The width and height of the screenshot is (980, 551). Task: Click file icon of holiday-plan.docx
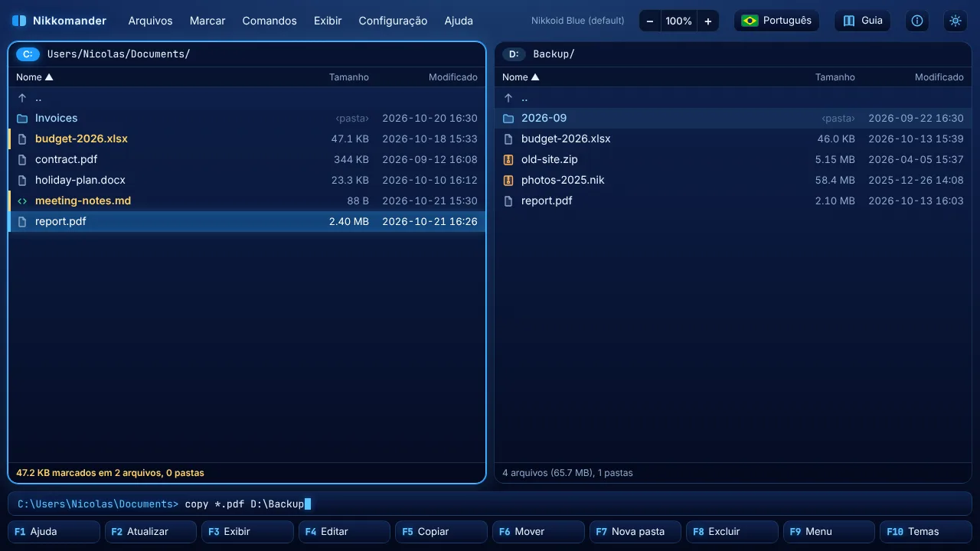(x=22, y=181)
